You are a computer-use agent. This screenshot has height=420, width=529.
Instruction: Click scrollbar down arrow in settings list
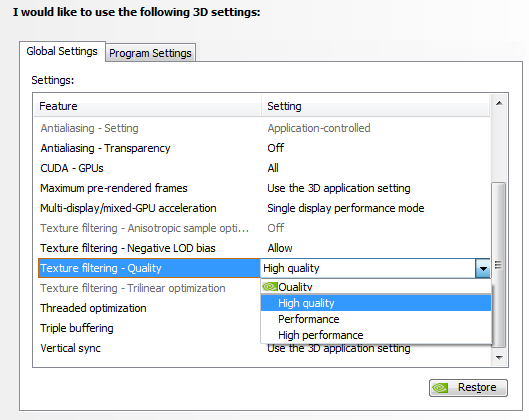click(499, 357)
